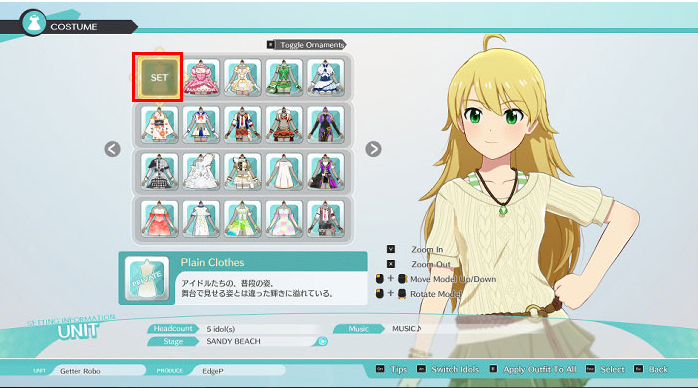Pick the pastel pink heart-pattern dress
Viewport: 698px width, 388px height.
(x=284, y=218)
